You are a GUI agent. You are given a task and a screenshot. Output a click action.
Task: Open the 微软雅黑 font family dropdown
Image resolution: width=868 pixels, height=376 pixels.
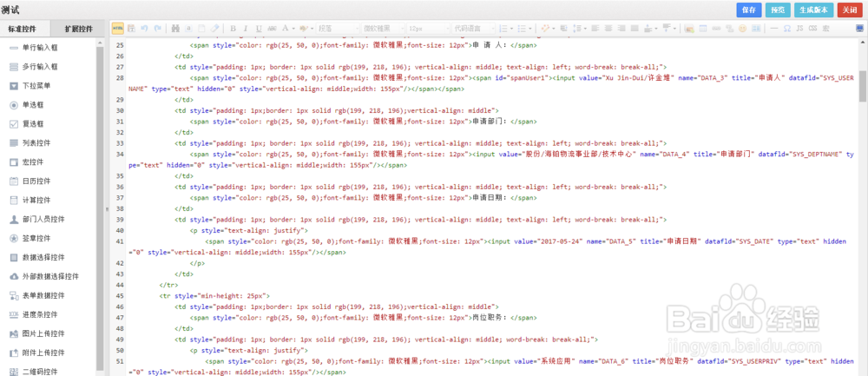[x=384, y=29]
